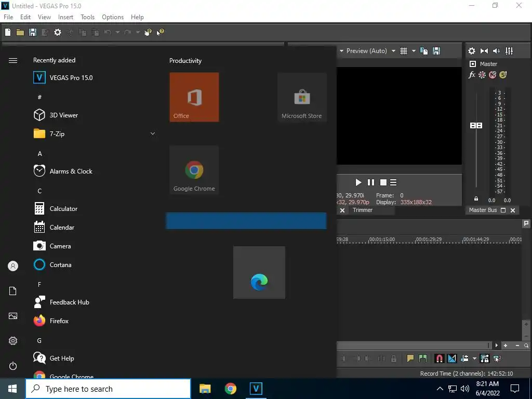The image size is (532, 399).
Task: Open File Explorer from the taskbar
Action: click(x=205, y=389)
